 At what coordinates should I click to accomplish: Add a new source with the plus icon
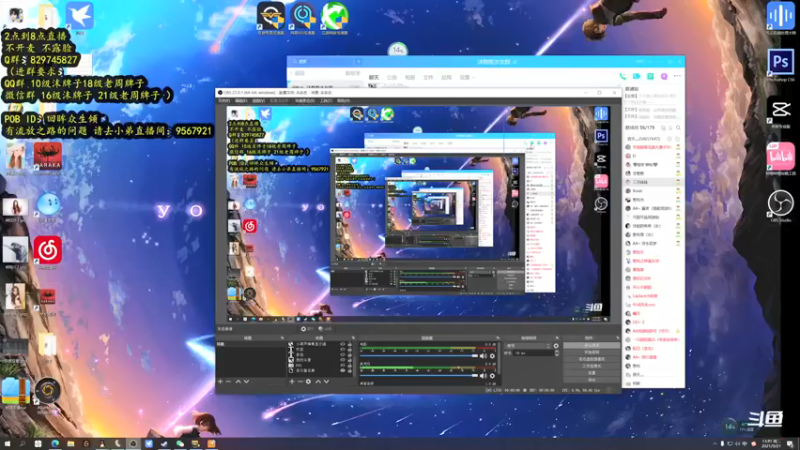292,382
